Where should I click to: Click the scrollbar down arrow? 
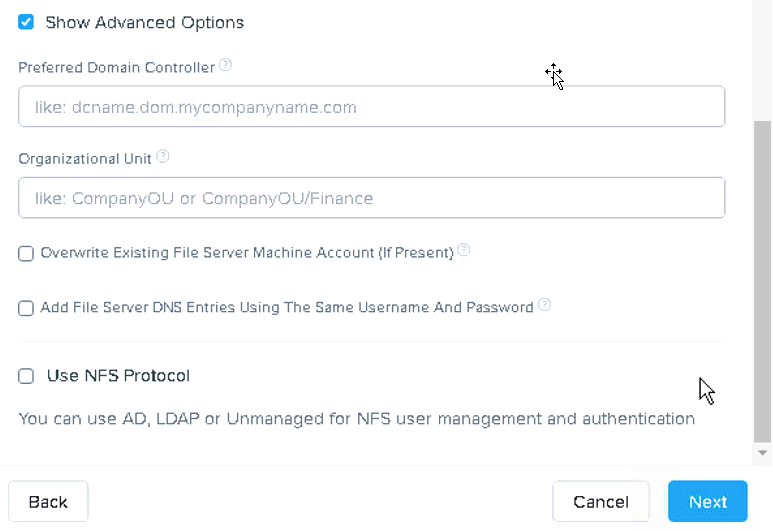[x=763, y=453]
